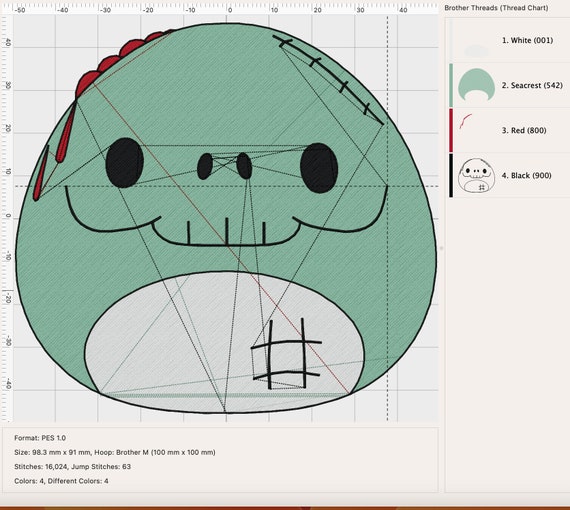Select the Seacrest (542) thread row

pos(508,85)
